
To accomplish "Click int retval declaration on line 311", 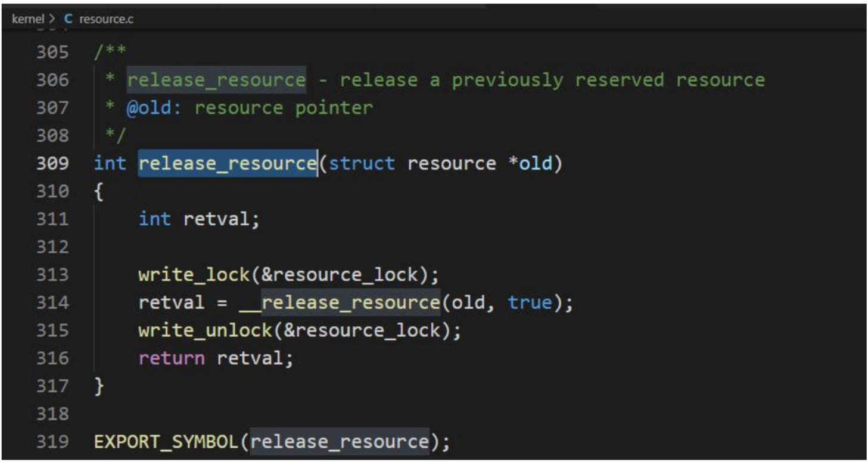I will pos(200,219).
